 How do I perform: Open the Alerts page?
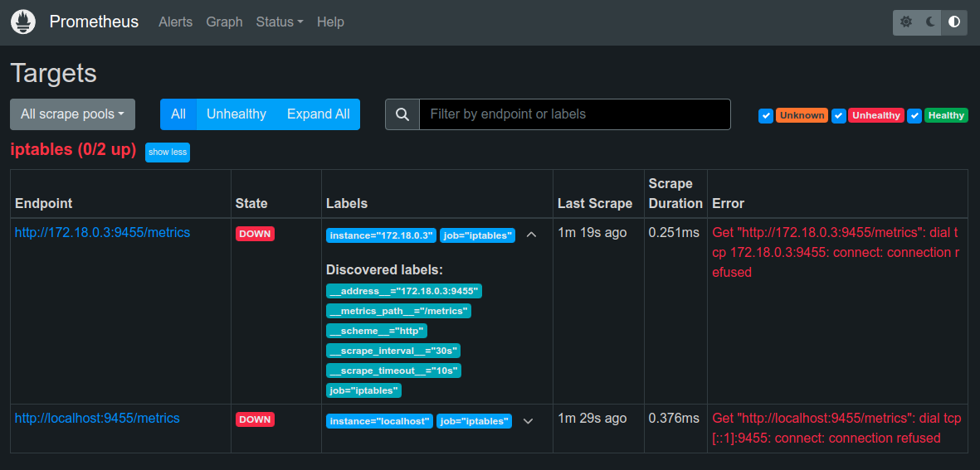coord(175,22)
